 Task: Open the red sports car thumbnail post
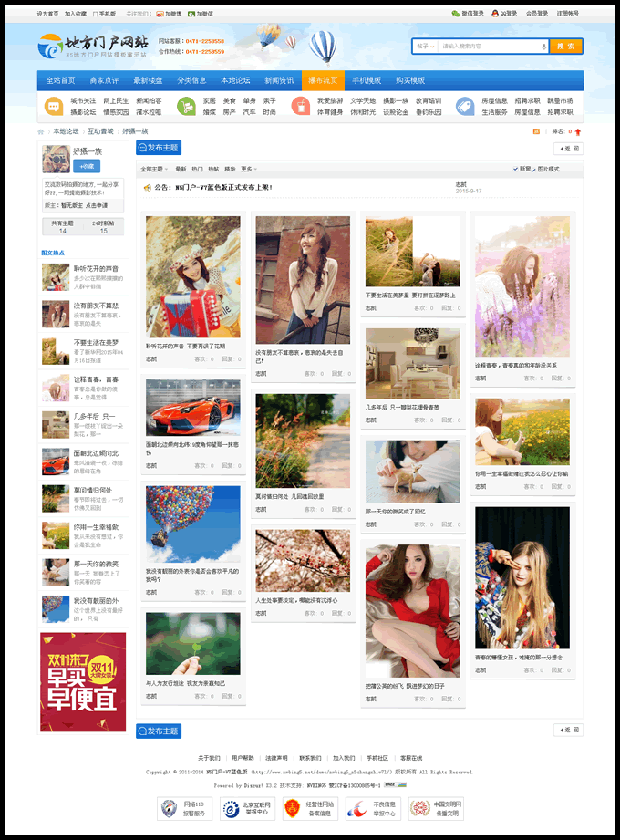point(192,408)
